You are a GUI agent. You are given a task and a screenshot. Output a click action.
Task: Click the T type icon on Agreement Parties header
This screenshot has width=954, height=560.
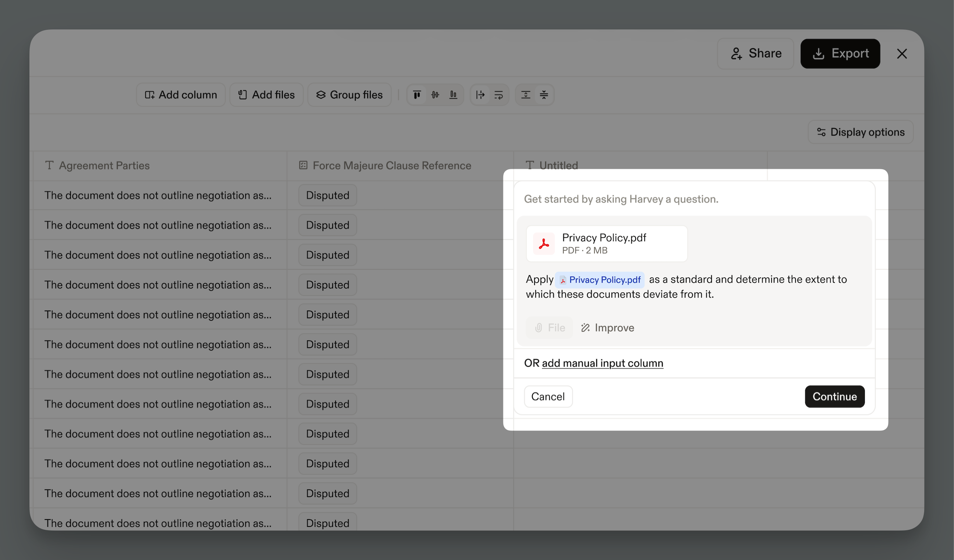[49, 166]
